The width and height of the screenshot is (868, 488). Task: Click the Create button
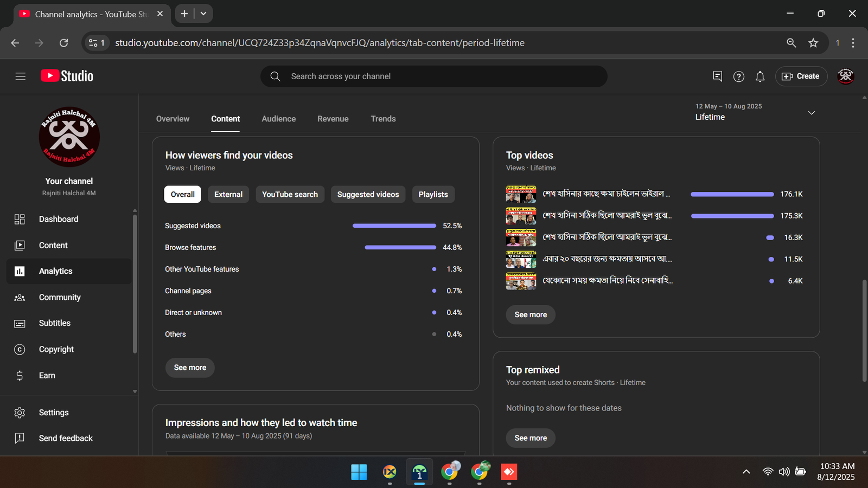[x=801, y=76]
